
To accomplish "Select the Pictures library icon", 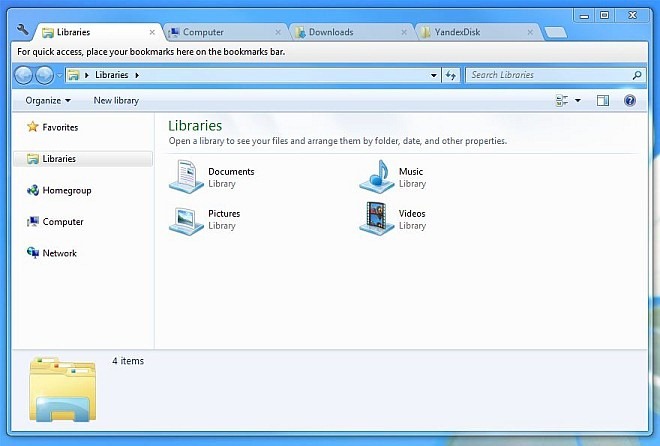I will tap(186, 221).
